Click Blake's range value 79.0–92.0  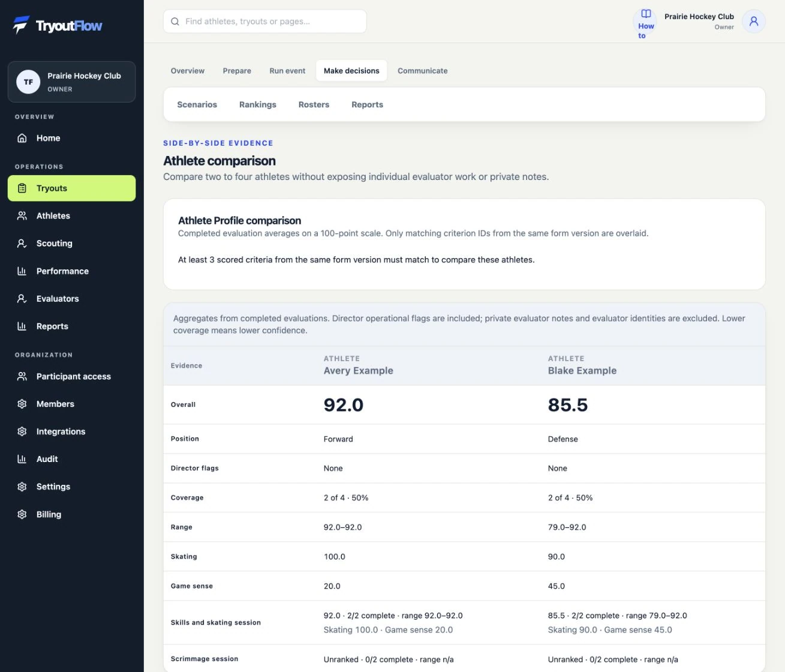click(567, 527)
